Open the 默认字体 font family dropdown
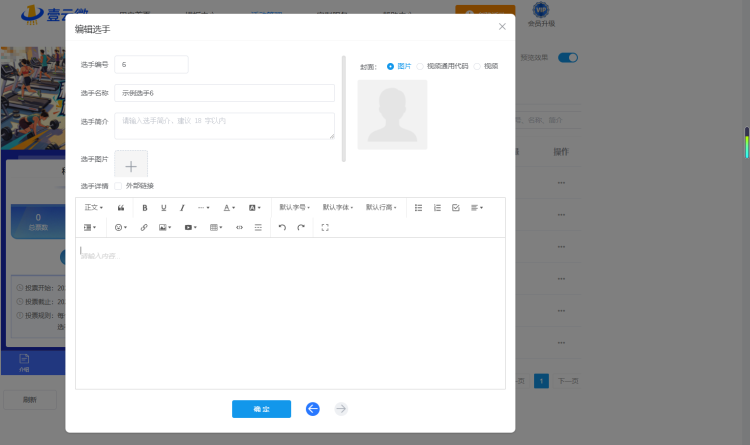This screenshot has height=445, width=750. pos(338,208)
